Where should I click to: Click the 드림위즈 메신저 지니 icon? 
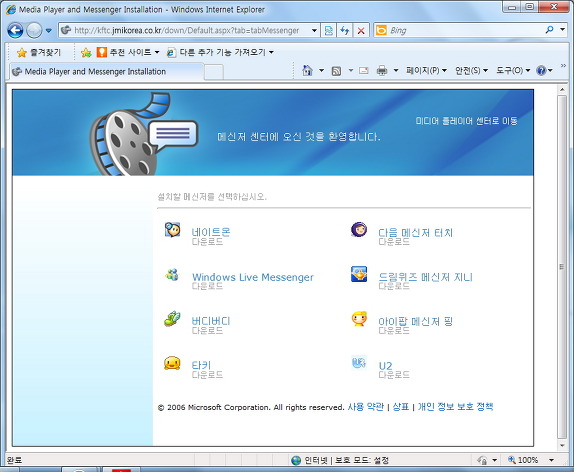359,274
